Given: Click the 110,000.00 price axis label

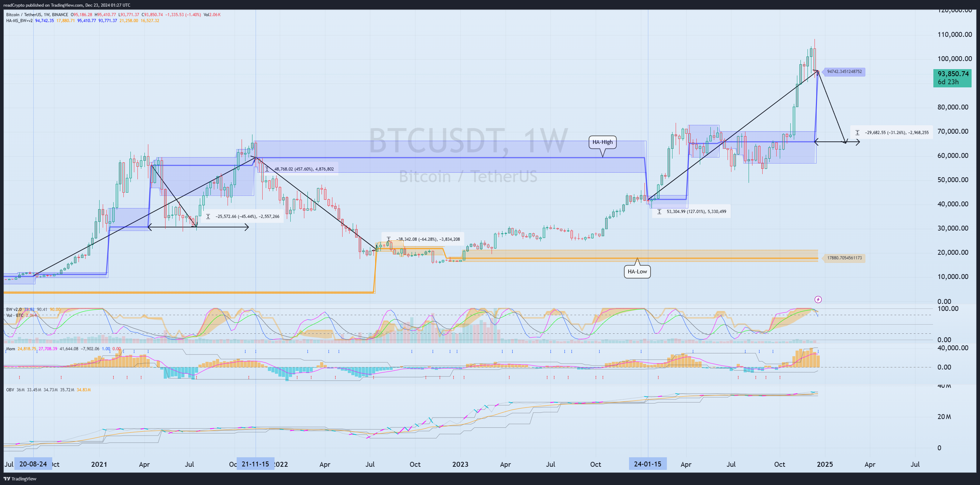Looking at the screenshot, I should (954, 35).
